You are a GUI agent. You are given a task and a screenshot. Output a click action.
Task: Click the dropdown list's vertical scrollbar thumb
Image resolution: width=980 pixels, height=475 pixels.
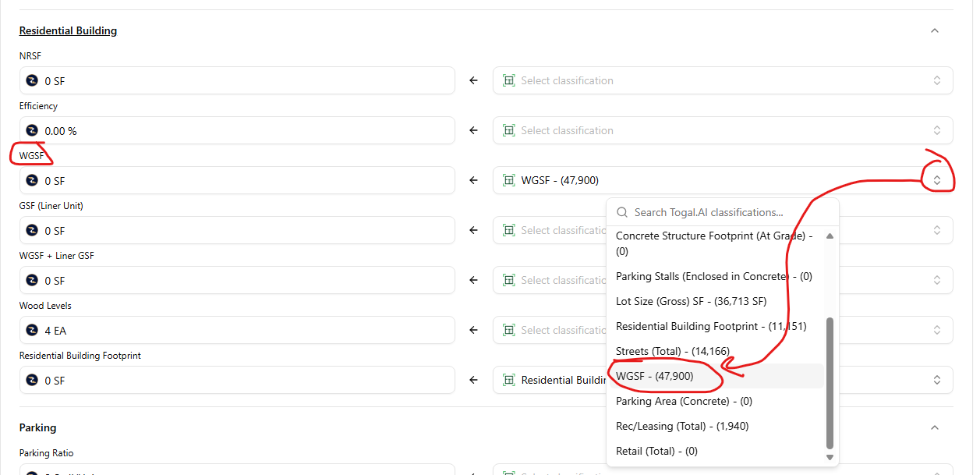click(x=830, y=382)
